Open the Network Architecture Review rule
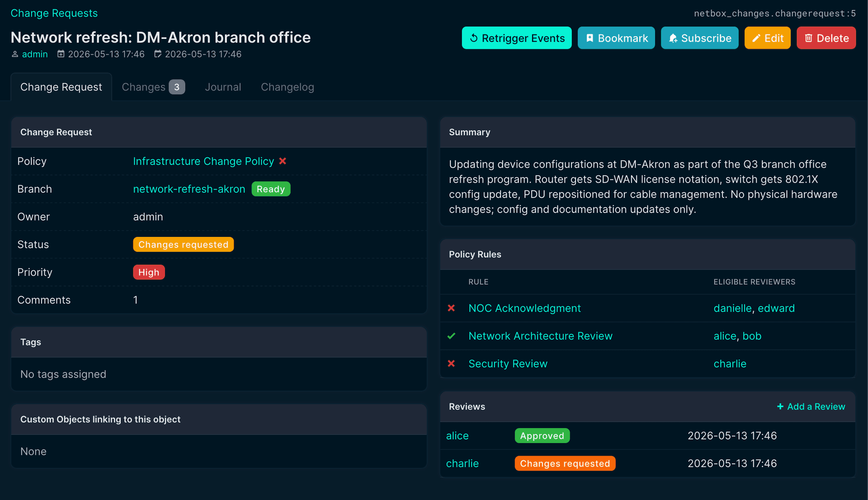Viewport: 868px width, 500px height. pyautogui.click(x=540, y=336)
